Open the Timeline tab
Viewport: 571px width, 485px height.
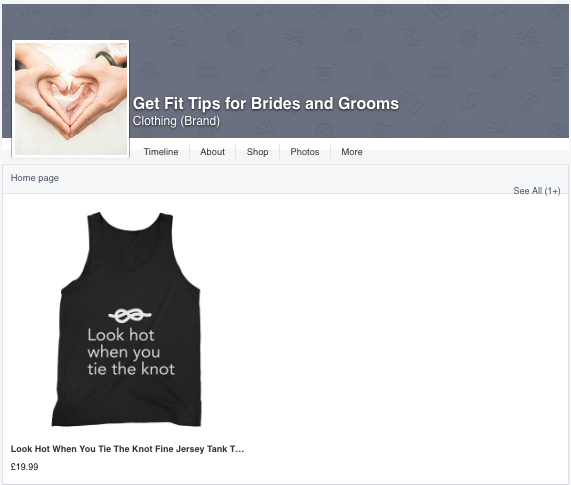point(161,152)
